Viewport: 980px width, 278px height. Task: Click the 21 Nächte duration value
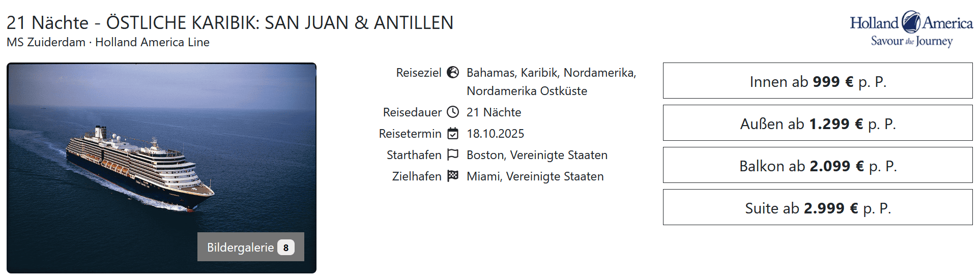494,112
